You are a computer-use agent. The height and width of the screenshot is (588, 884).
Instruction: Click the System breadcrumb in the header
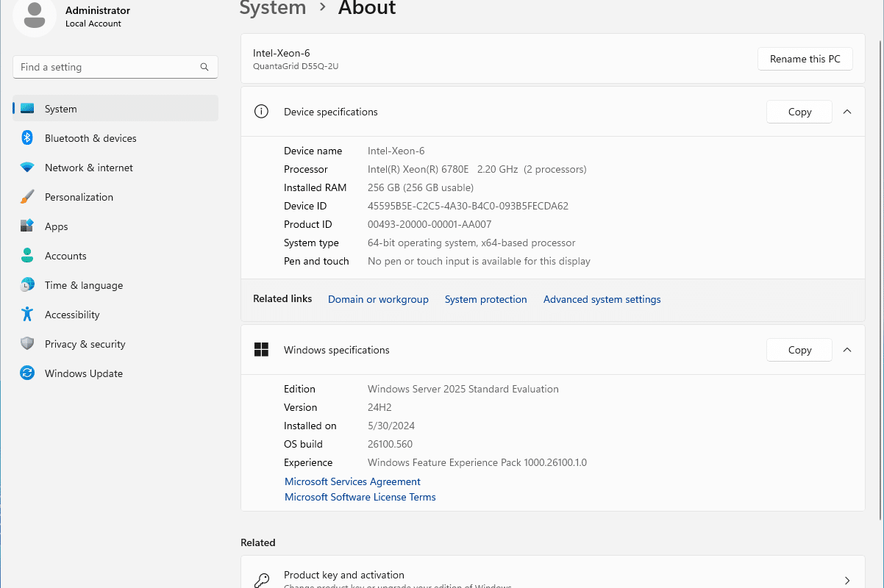click(x=273, y=8)
